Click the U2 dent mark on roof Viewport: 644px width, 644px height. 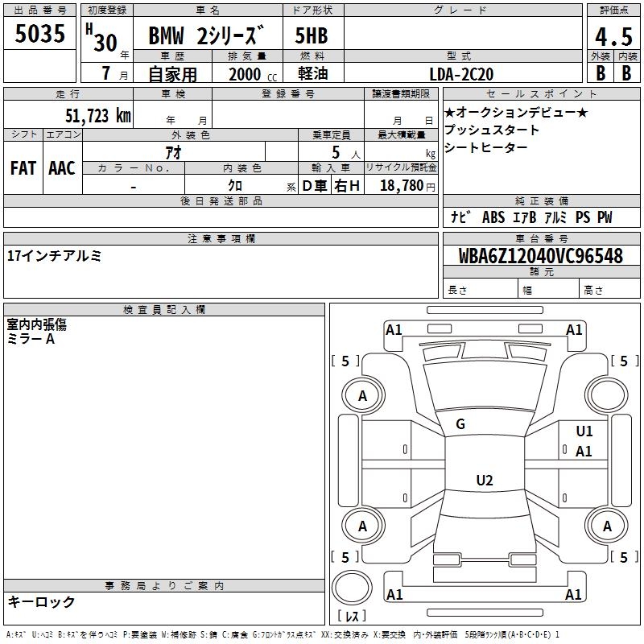click(485, 480)
